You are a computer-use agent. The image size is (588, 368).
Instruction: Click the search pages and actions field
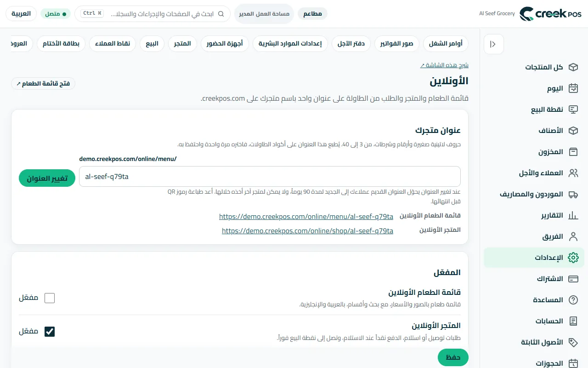pos(153,14)
